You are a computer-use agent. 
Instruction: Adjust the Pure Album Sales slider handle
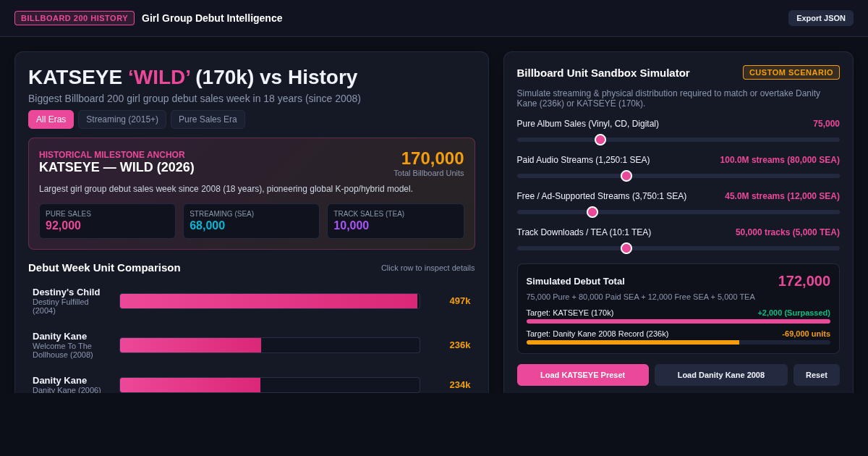pos(600,140)
